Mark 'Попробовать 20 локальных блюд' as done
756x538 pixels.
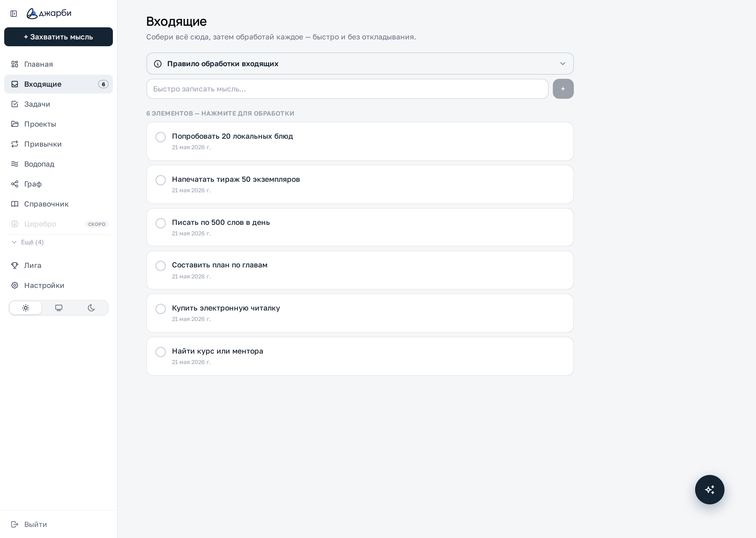click(x=161, y=137)
